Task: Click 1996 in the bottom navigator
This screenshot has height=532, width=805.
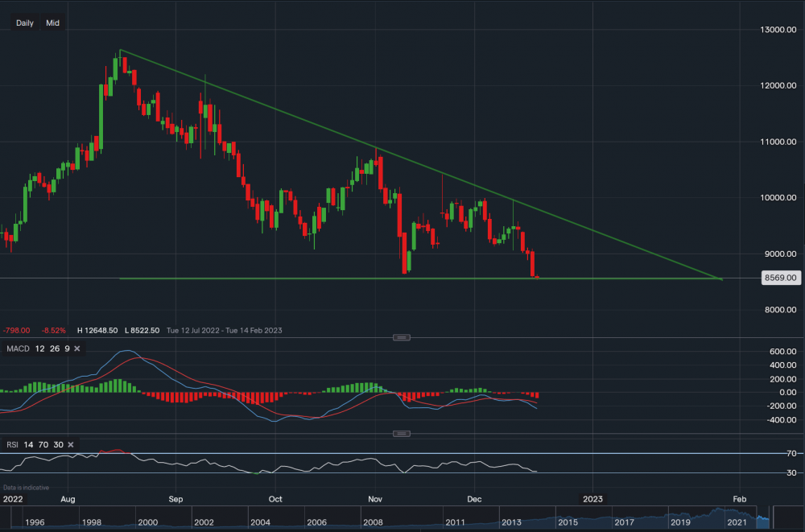Action: pos(32,523)
